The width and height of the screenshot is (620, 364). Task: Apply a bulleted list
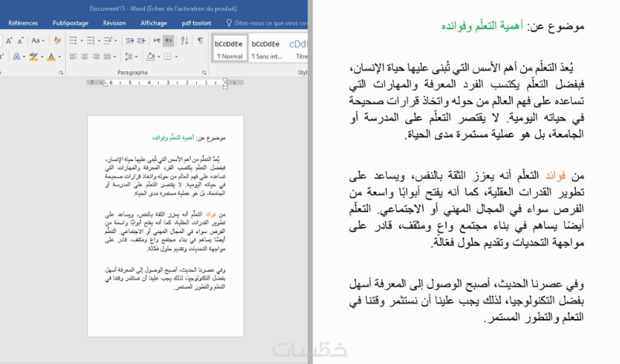73,40
